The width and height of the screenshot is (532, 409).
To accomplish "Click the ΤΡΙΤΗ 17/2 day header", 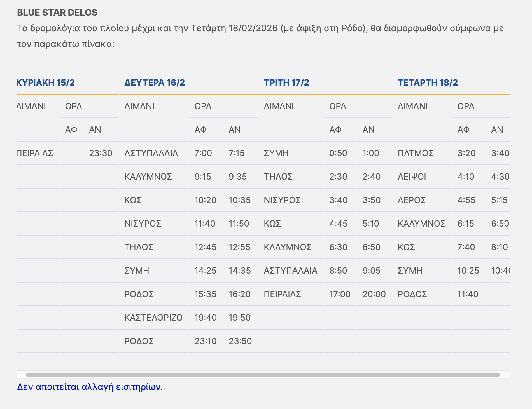I will pos(286,83).
